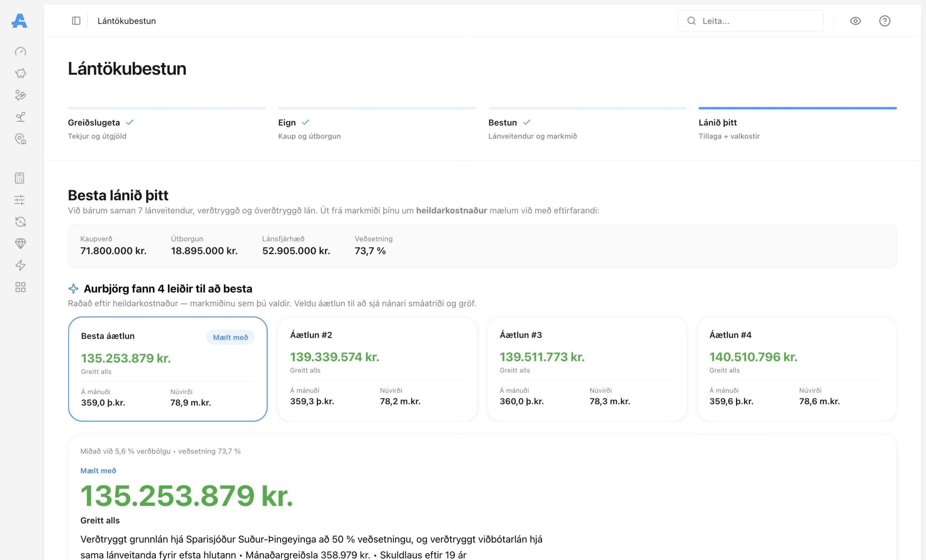Screen dimensions: 926x560
Task: Click the 139.339.574 kr. total in Áætlun #2
Action: coord(335,357)
